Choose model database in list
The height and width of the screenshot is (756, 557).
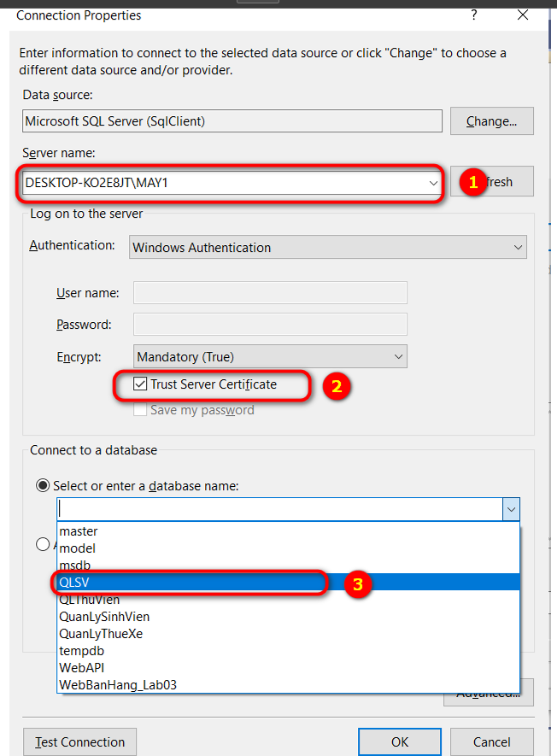[78, 548]
